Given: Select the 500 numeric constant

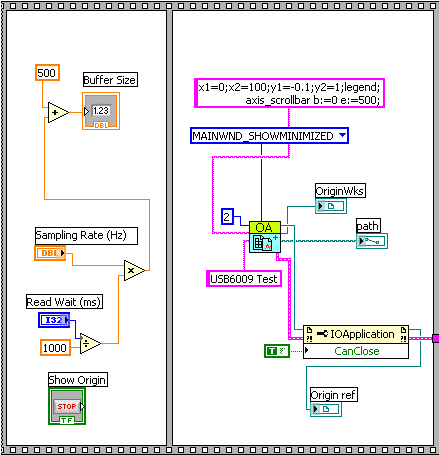Looking at the screenshot, I should 47,73.
